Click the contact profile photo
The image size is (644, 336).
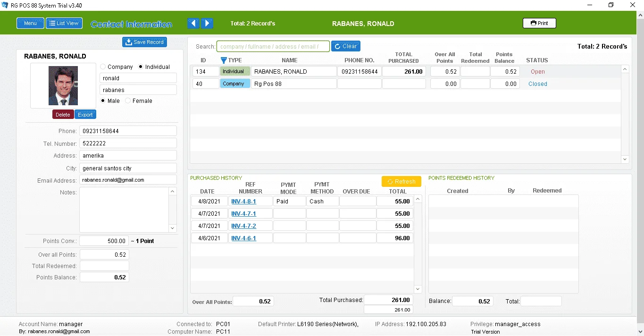[x=63, y=85]
